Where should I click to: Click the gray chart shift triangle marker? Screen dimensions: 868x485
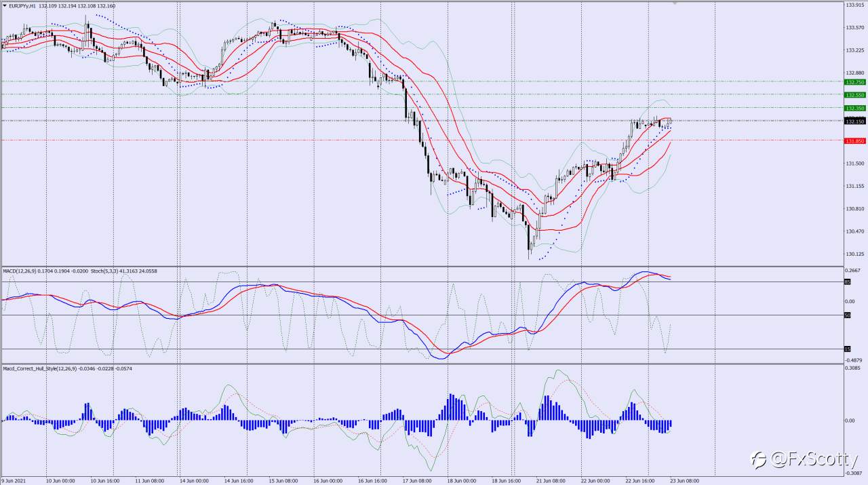[674, 3]
